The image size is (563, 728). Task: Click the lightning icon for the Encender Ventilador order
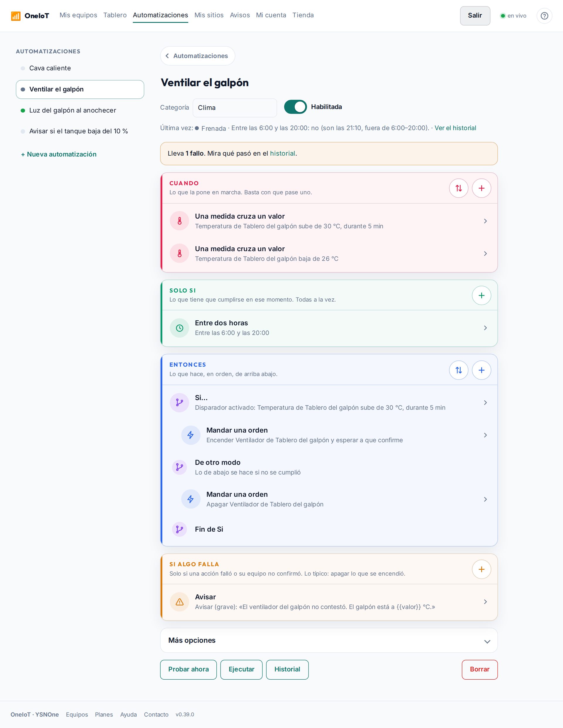pyautogui.click(x=191, y=435)
